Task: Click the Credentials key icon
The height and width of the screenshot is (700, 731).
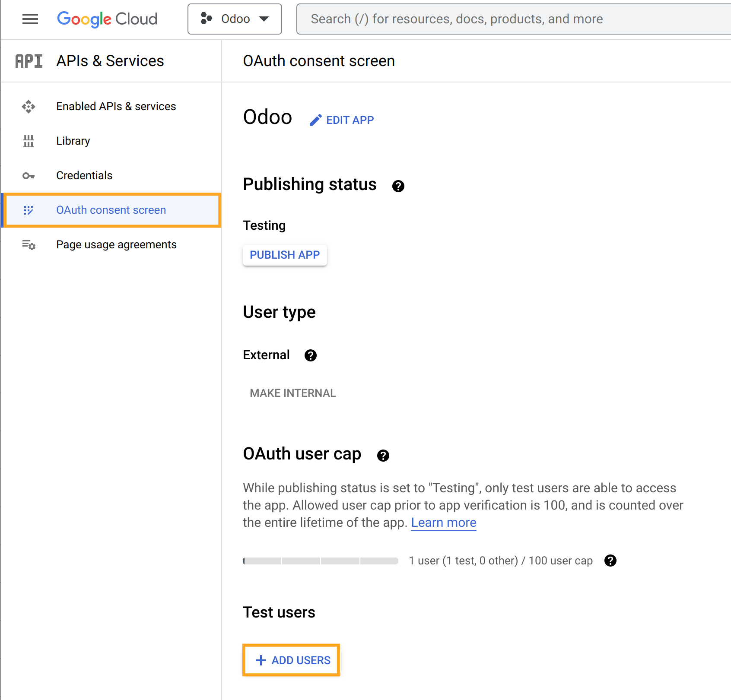Action: [29, 176]
